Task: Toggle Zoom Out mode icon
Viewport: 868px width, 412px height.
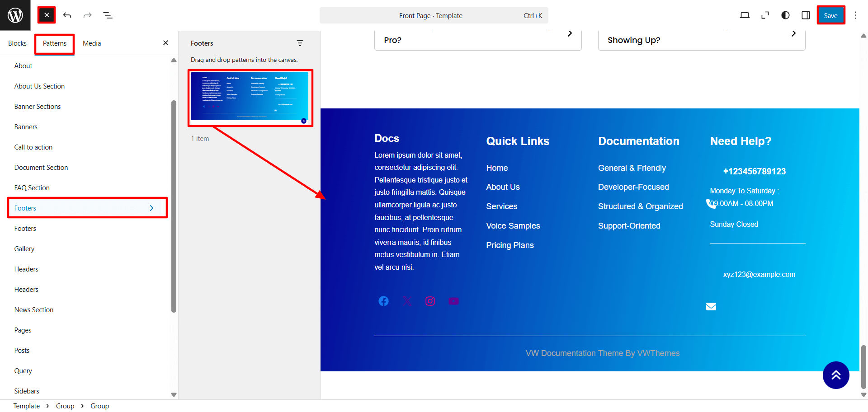Action: (x=765, y=15)
